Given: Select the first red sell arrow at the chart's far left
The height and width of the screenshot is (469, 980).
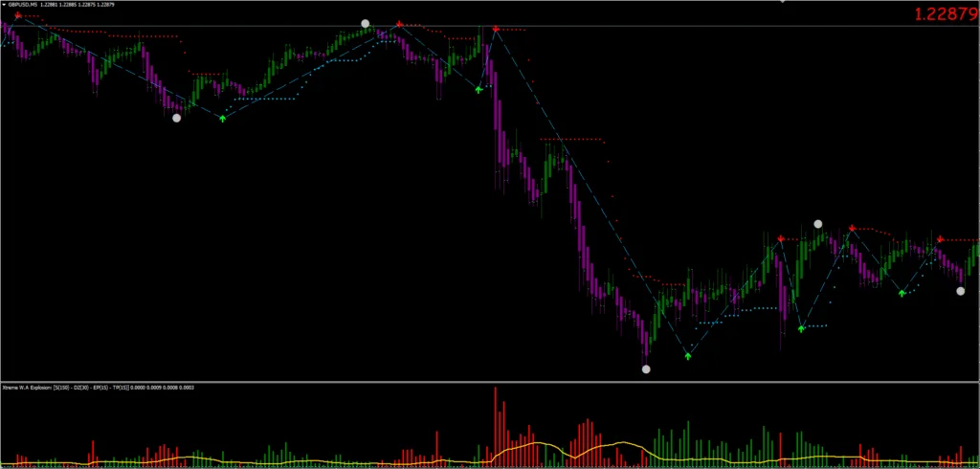Looking at the screenshot, I should click(18, 15).
